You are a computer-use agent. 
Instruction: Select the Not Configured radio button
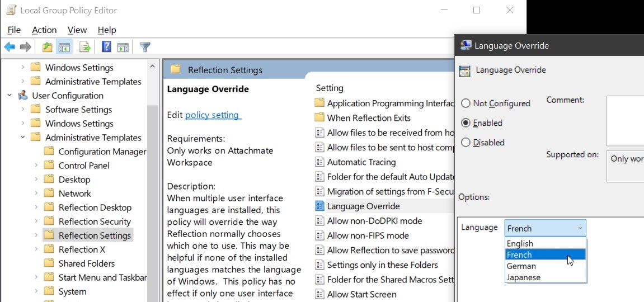466,103
